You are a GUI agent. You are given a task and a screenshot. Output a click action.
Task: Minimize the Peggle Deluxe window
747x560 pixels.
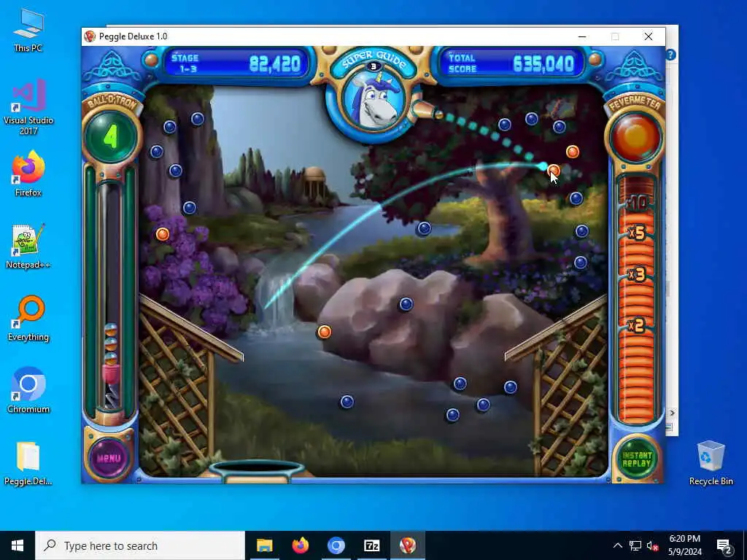coord(582,36)
